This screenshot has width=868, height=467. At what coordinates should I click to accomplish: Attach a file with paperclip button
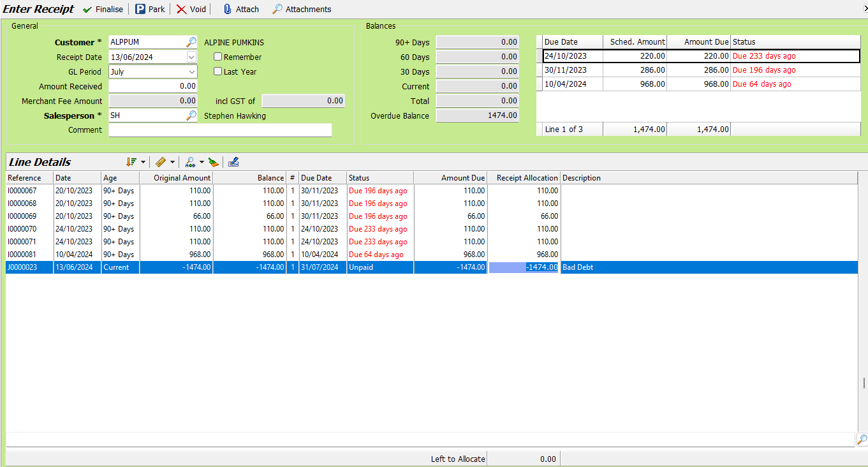click(240, 9)
